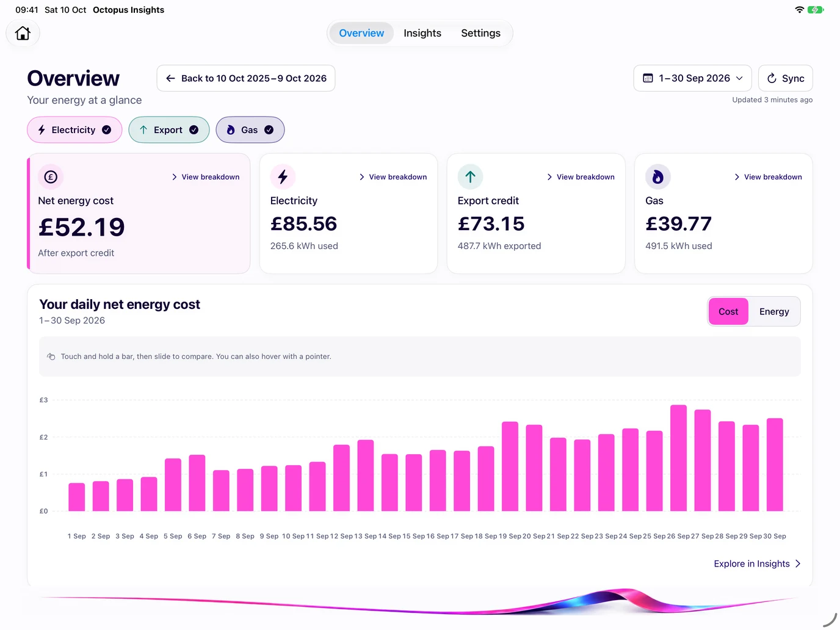Viewport: 840px width, 630px height.
Task: Click the 265.6 kWh used text
Action: tap(304, 246)
